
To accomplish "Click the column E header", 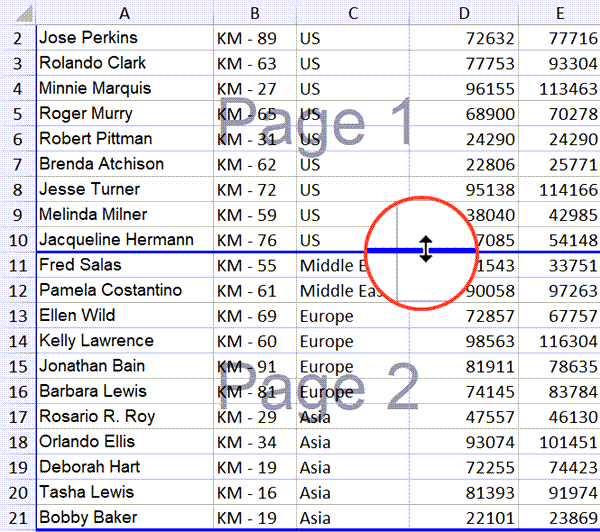I will [564, 13].
